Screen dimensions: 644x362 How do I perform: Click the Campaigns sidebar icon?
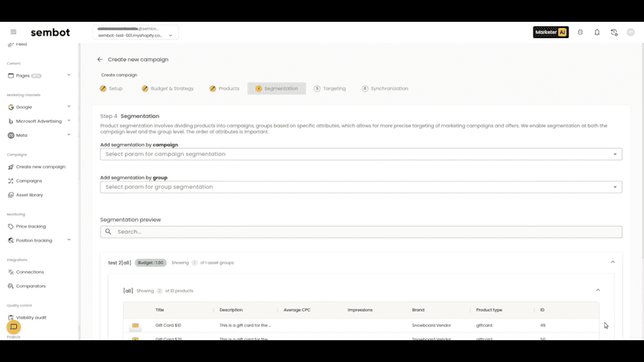click(11, 180)
